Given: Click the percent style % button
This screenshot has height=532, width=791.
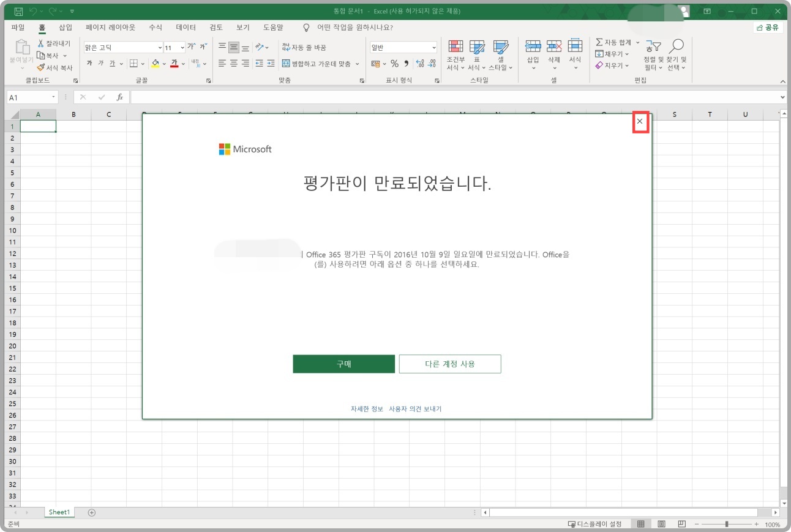Looking at the screenshot, I should (394, 64).
